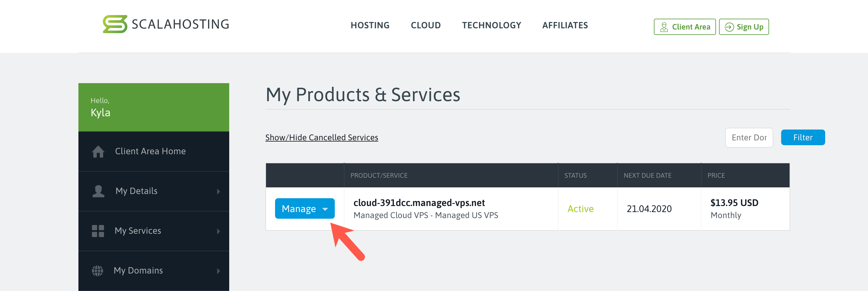The height and width of the screenshot is (291, 868).
Task: Click the Kyla name in sidebar
Action: pyautogui.click(x=100, y=113)
